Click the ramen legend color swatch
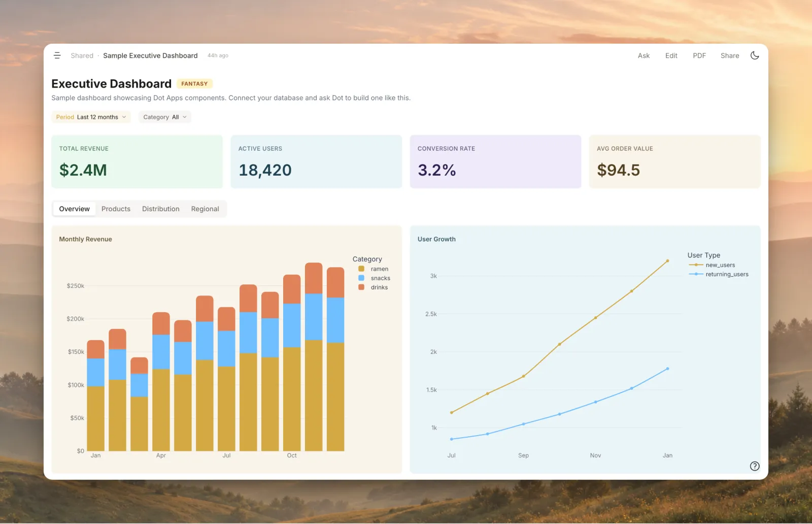The height and width of the screenshot is (524, 812). pos(361,269)
